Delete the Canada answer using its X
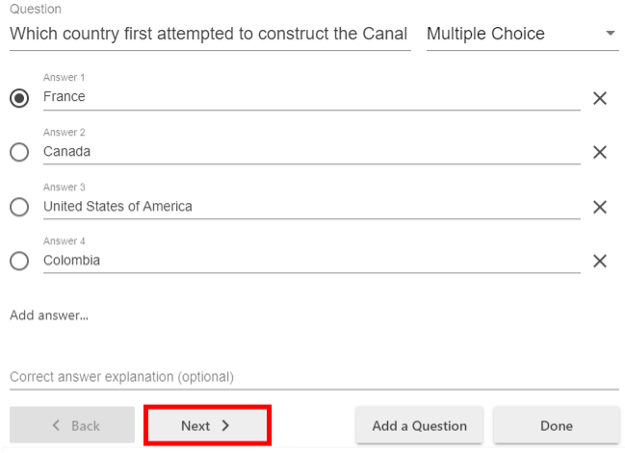This screenshot has width=625, height=453. (x=600, y=152)
